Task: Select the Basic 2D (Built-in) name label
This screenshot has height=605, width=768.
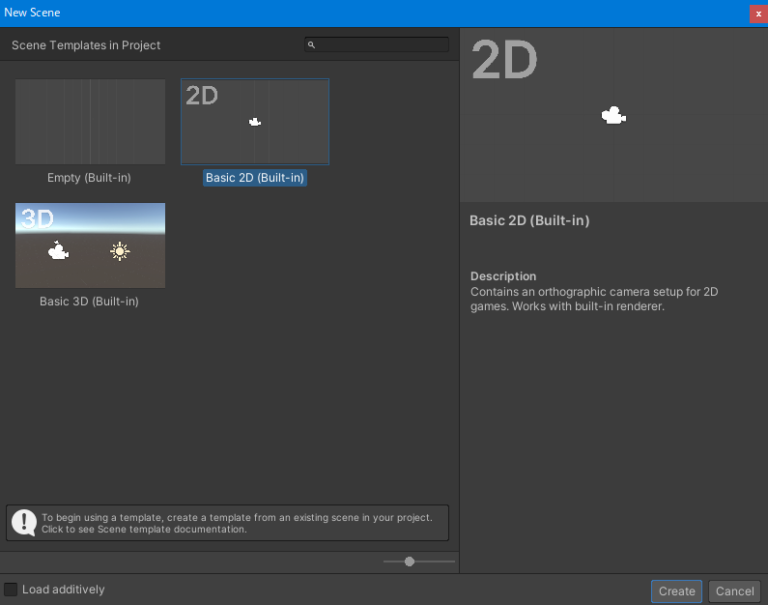Action: coord(255,178)
